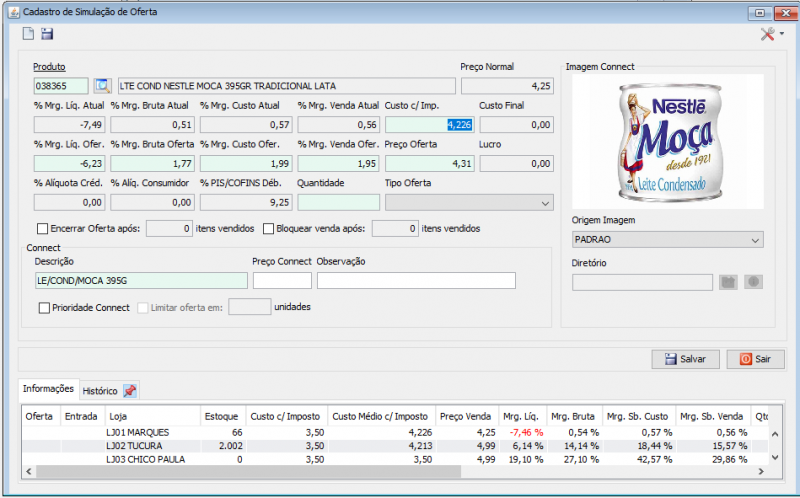Open product search magnifier beside code 038365
This screenshot has height=498, width=800.
point(103,86)
